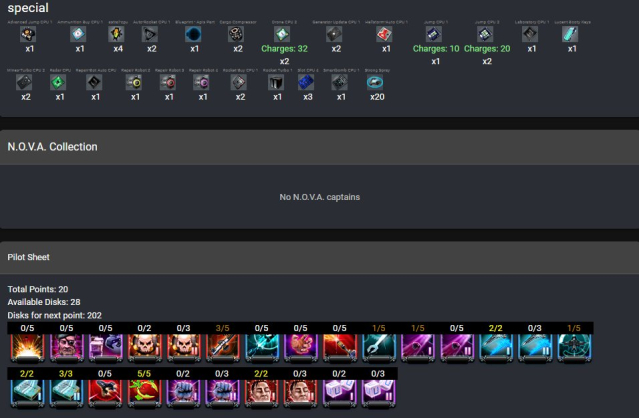The height and width of the screenshot is (418, 639).
Task: Click the Drone CPU with 32 charges
Action: [x=282, y=34]
